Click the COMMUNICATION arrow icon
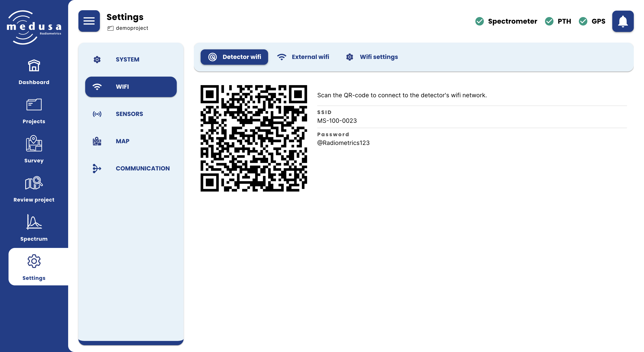This screenshot has width=644, height=352. tap(97, 168)
